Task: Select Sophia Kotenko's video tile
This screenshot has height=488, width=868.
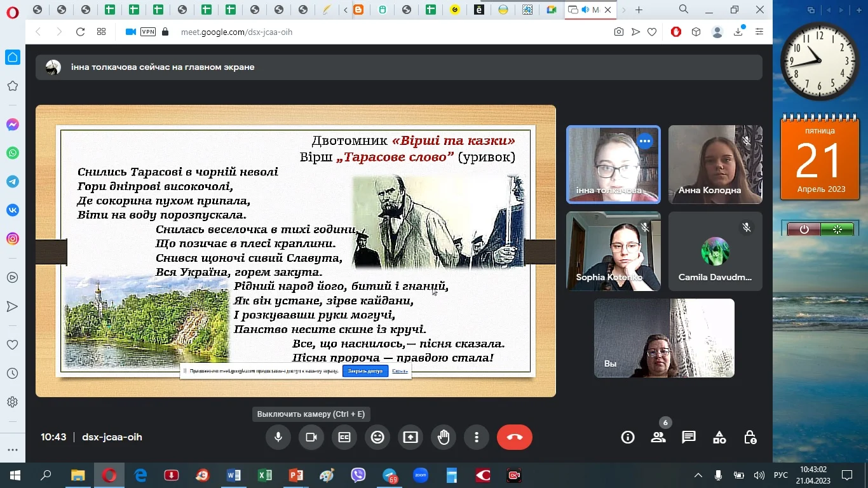Action: pos(613,251)
